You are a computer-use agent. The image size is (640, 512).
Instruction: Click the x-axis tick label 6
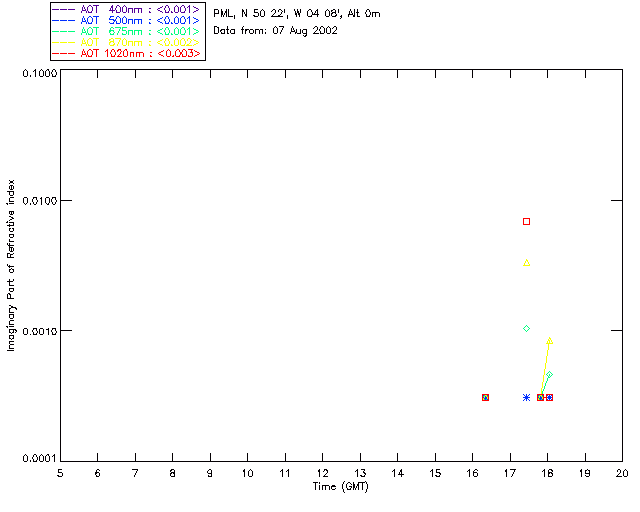pyautogui.click(x=98, y=473)
